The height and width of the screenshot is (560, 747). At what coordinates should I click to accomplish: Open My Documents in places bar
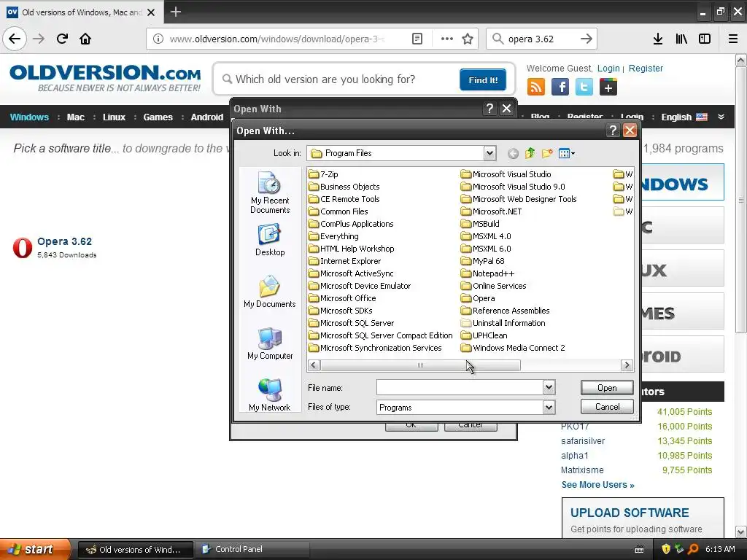click(x=270, y=292)
